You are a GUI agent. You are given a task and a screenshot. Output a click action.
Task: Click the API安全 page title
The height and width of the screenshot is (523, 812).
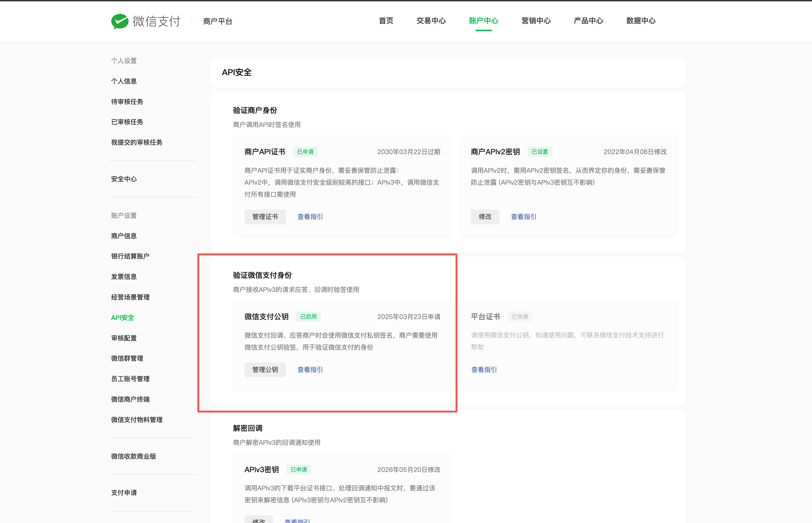pyautogui.click(x=236, y=72)
